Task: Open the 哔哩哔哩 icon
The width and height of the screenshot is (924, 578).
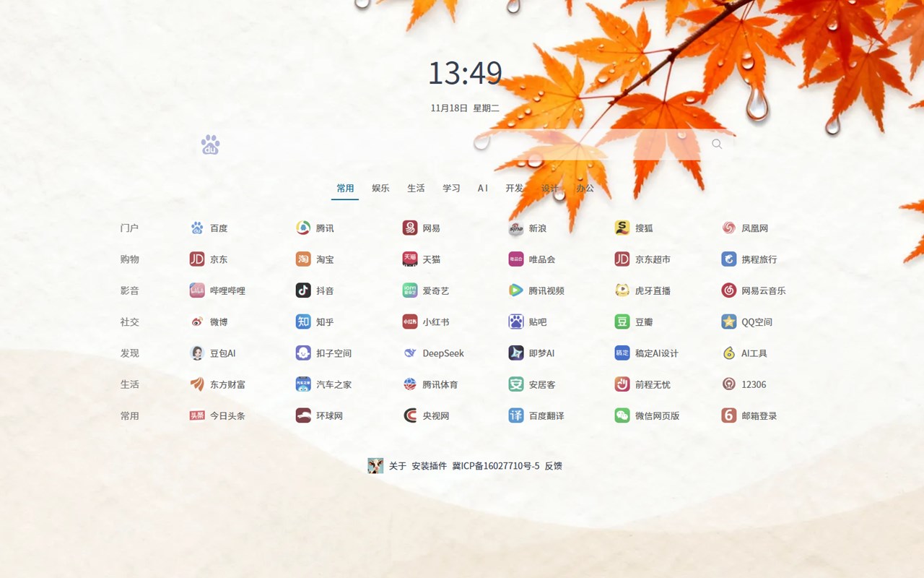Action: [x=197, y=290]
